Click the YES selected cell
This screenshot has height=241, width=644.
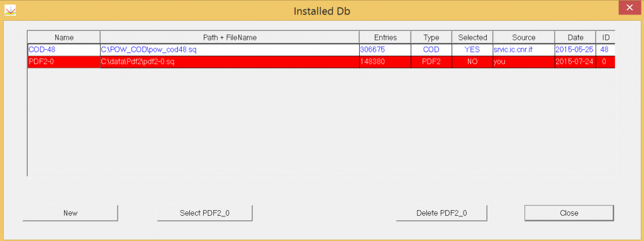click(x=472, y=49)
